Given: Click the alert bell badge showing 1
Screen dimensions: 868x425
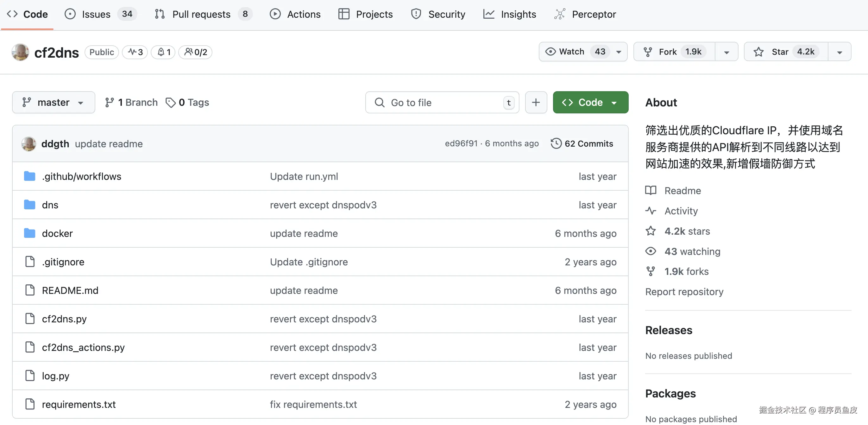Looking at the screenshot, I should point(163,52).
